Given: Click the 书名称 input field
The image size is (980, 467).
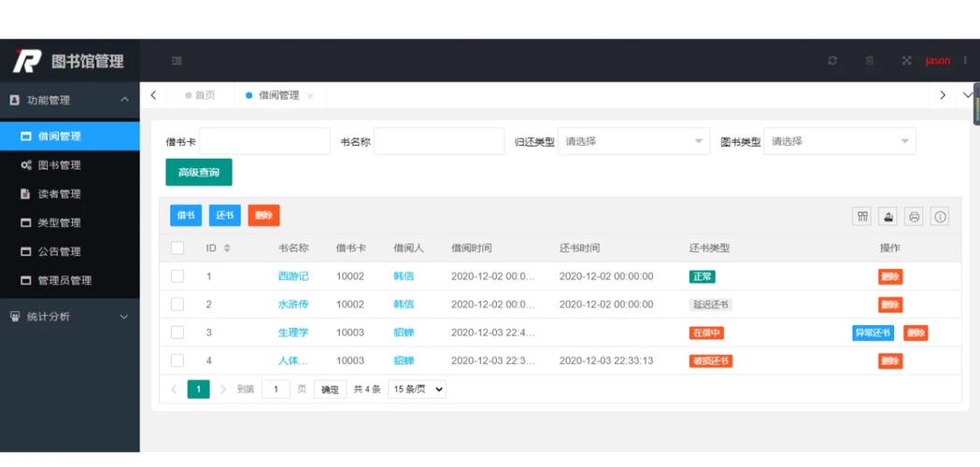Looking at the screenshot, I should (x=439, y=141).
